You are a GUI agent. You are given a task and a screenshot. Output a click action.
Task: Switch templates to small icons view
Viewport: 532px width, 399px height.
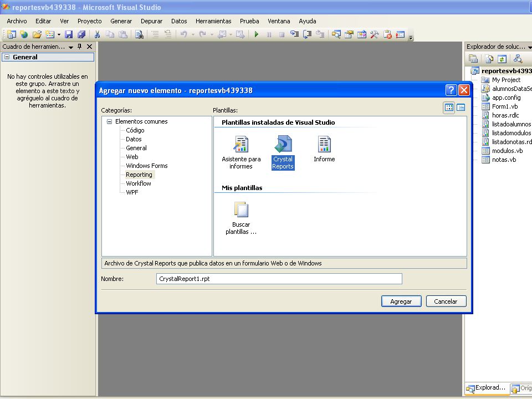tap(461, 108)
